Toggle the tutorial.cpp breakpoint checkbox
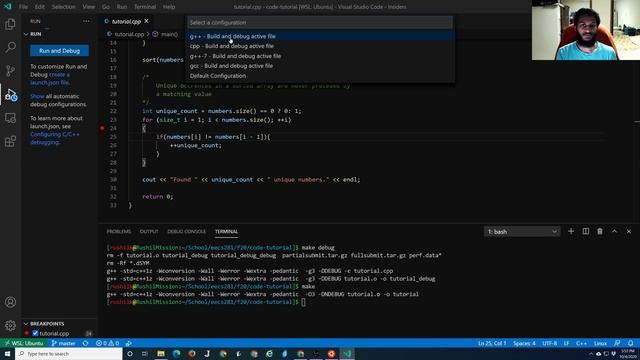 pyautogui.click(x=35, y=333)
